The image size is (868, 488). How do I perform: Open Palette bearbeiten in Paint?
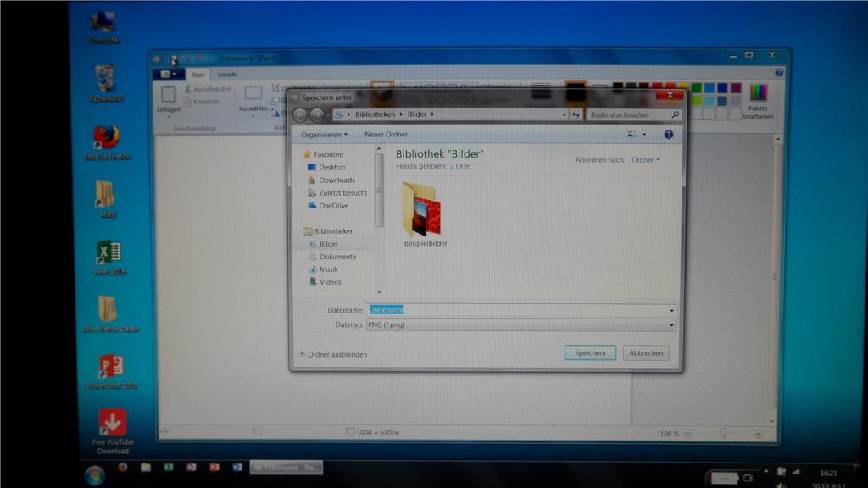pyautogui.click(x=758, y=100)
